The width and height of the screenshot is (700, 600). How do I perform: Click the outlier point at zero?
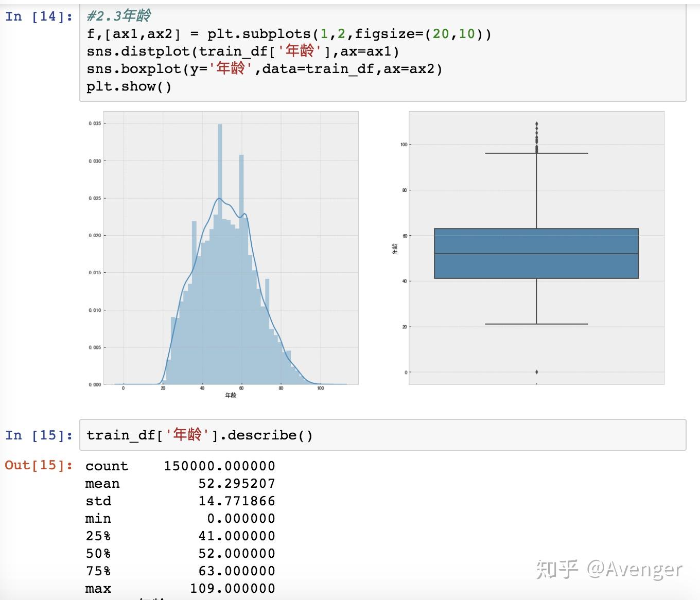pos(536,372)
